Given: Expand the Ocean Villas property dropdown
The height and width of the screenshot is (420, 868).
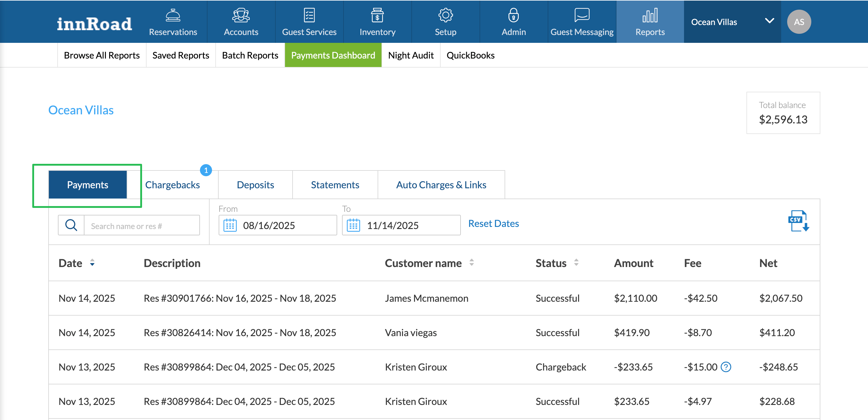Looking at the screenshot, I should (x=769, y=21).
